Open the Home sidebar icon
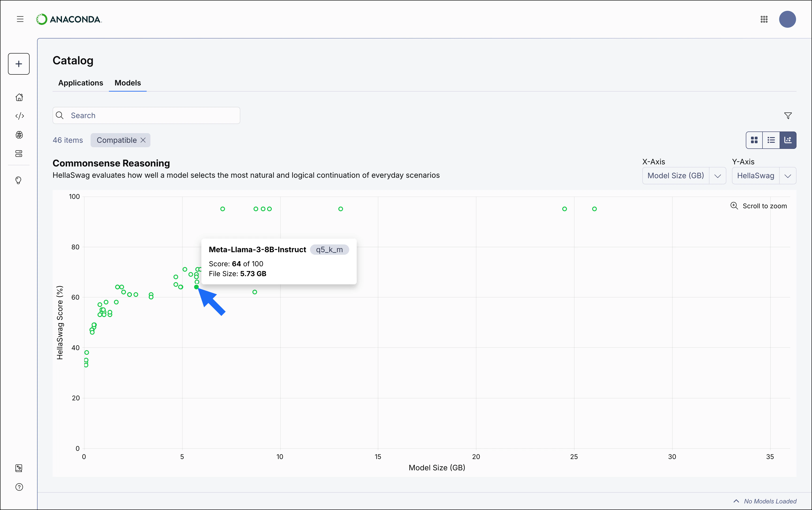The width and height of the screenshot is (812, 510). tap(19, 97)
